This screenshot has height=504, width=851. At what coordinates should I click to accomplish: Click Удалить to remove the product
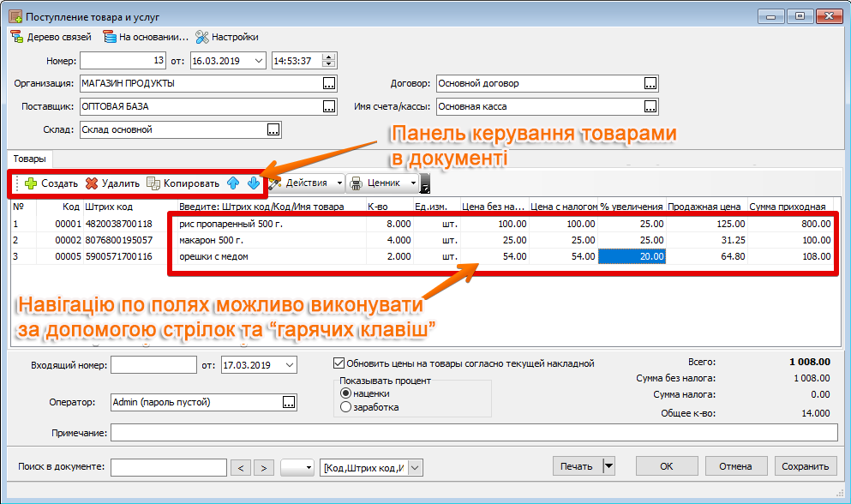point(112,183)
